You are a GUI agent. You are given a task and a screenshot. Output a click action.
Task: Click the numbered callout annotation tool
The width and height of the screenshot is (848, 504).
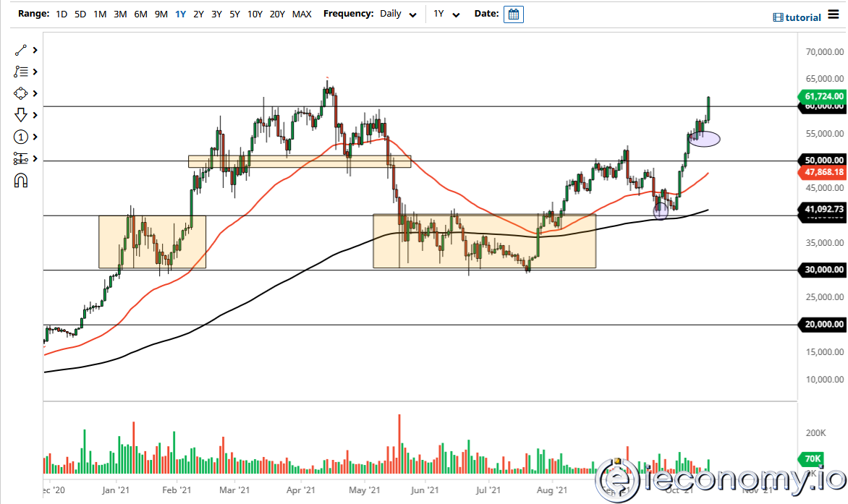point(20,137)
